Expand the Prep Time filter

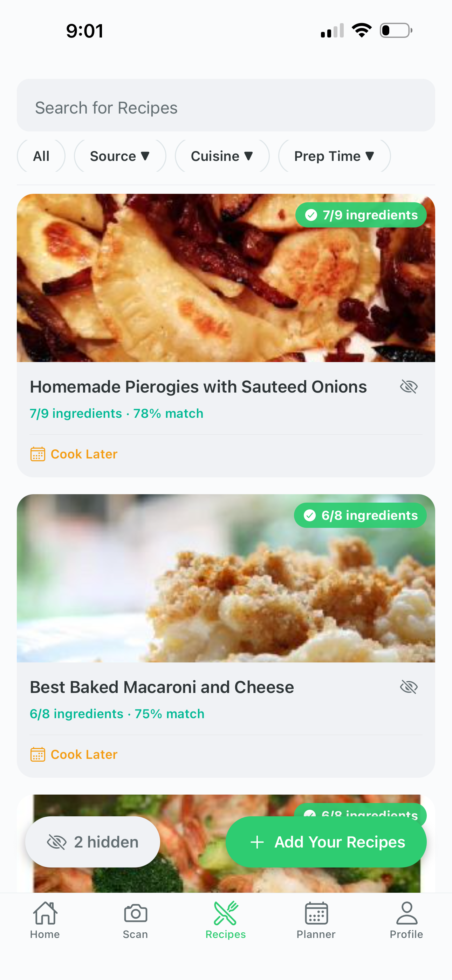(x=334, y=156)
